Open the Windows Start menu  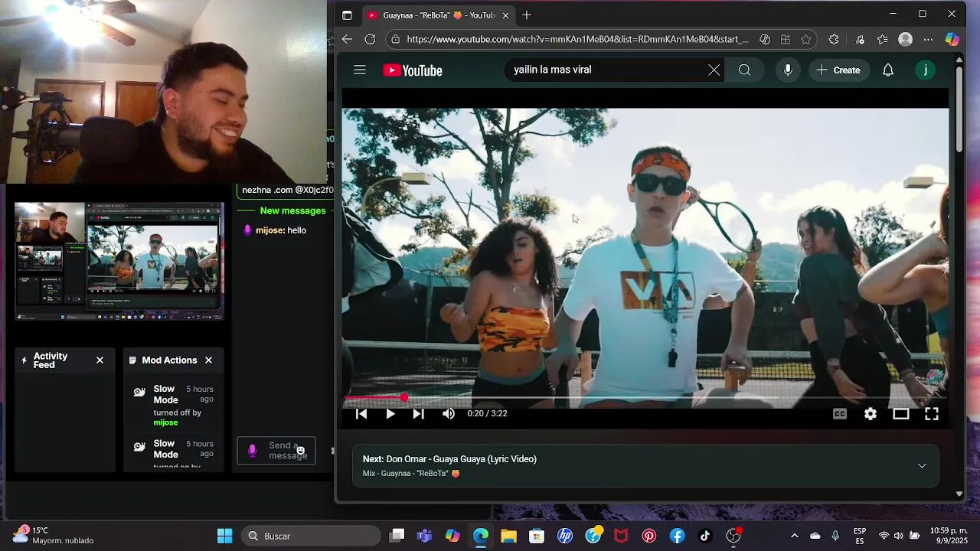pos(224,536)
